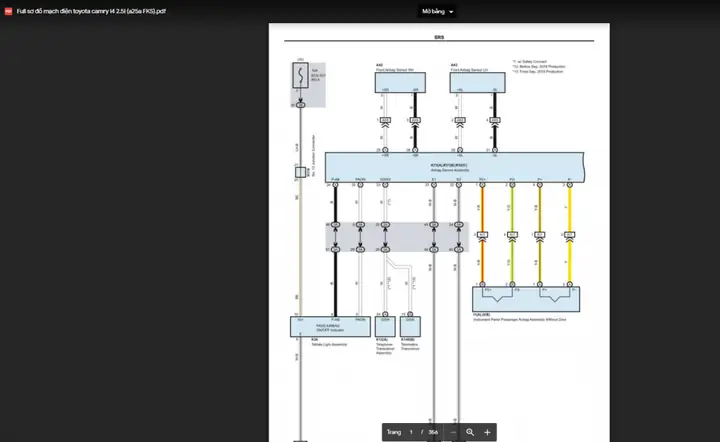The height and width of the screenshot is (442, 720).
Task: Click the total page count 366
Action: coord(433,432)
